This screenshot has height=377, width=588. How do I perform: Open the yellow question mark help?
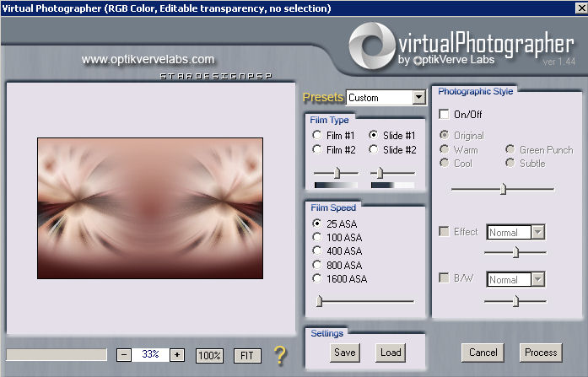coord(280,355)
